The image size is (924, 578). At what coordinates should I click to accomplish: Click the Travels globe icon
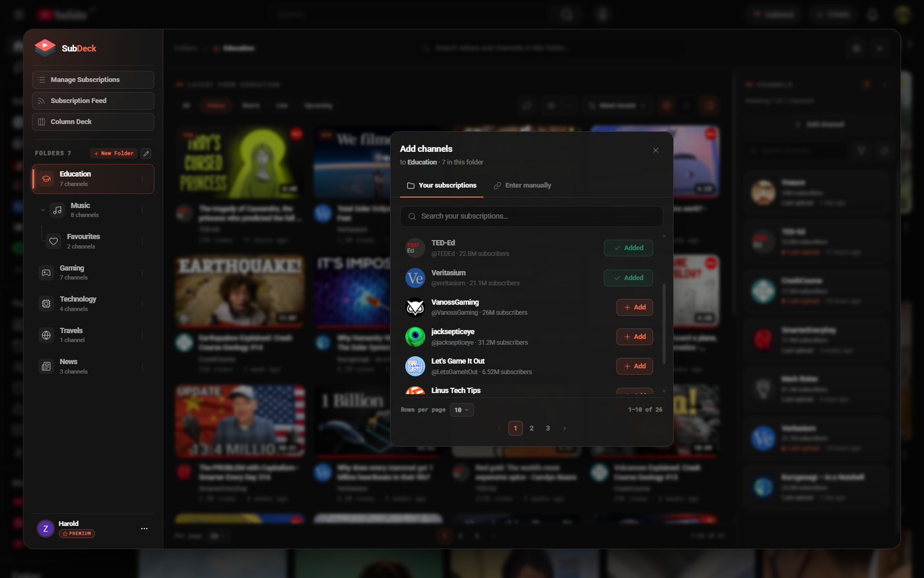tap(46, 335)
